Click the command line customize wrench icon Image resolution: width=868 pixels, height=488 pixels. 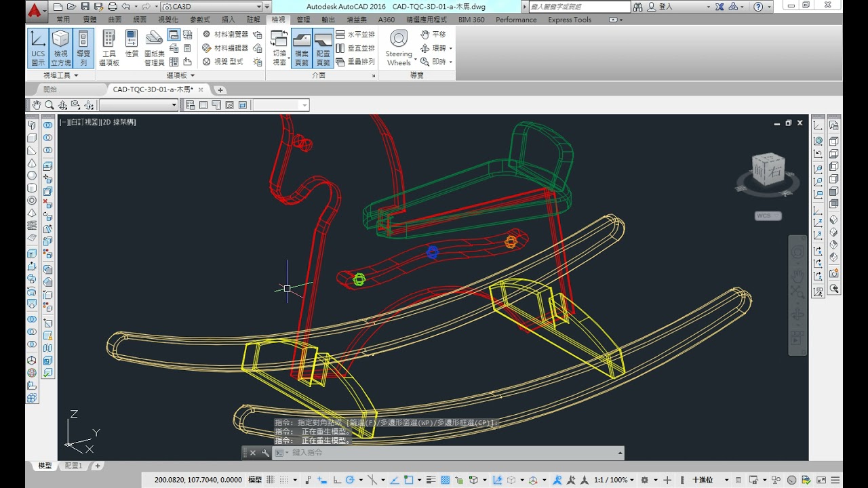(265, 453)
